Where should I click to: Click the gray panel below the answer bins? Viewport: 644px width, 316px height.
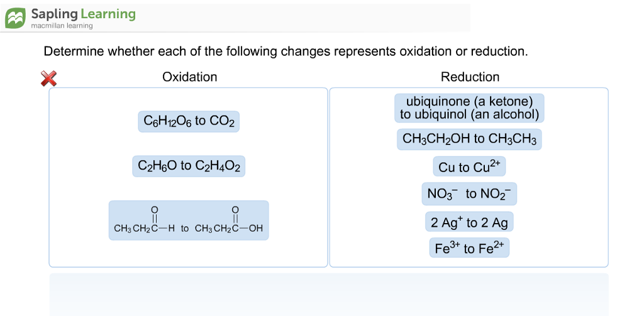(x=328, y=294)
